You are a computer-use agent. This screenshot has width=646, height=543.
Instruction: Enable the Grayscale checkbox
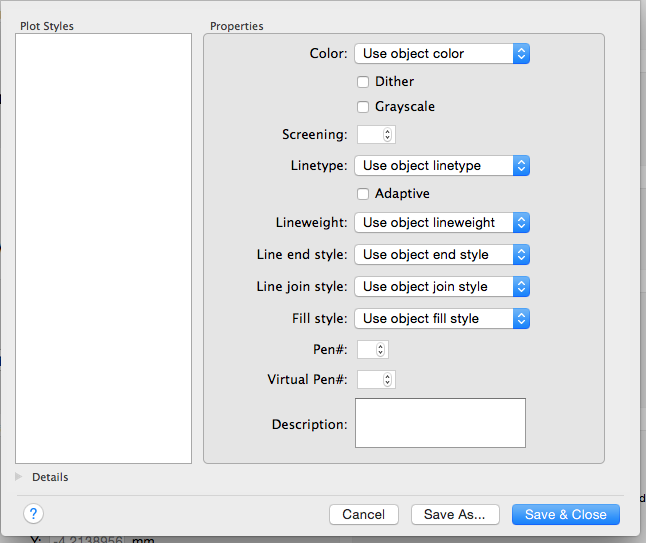click(363, 107)
